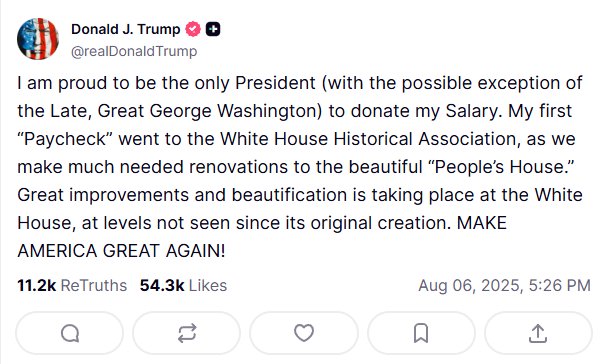Click "White House Historical Association" in the post
This screenshot has width=605, height=364.
(370, 139)
